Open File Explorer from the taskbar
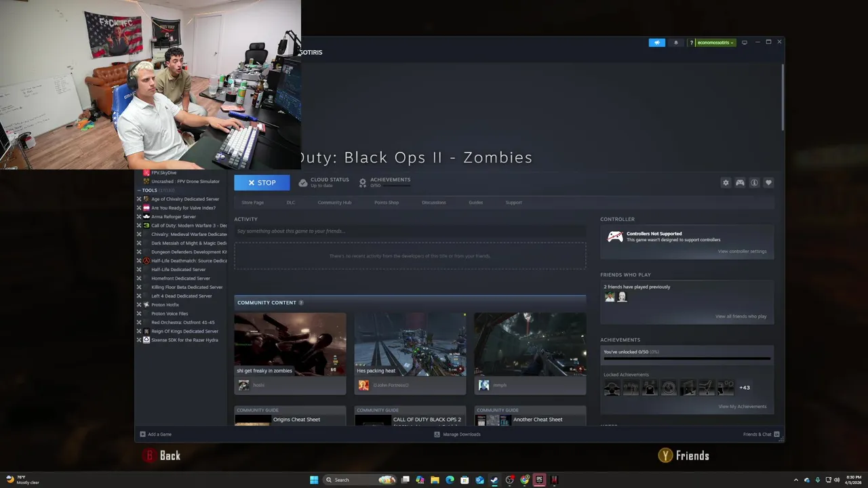This screenshot has height=488, width=868. tap(435, 480)
